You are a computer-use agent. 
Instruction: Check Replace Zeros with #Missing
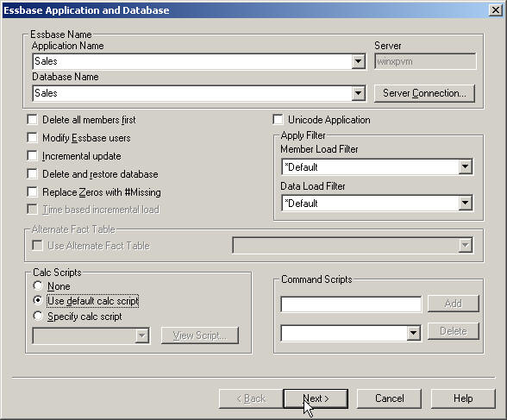pyautogui.click(x=33, y=191)
